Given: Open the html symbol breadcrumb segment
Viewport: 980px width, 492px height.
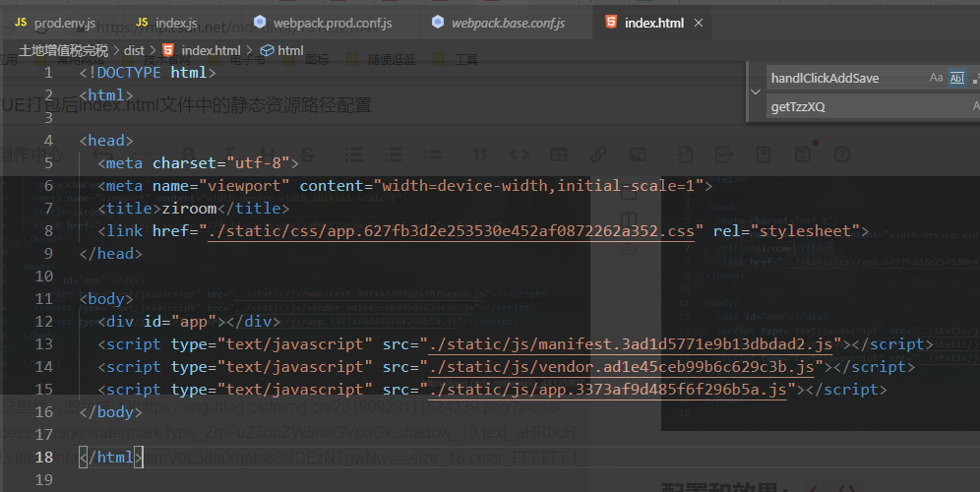Looking at the screenshot, I should (x=290, y=50).
